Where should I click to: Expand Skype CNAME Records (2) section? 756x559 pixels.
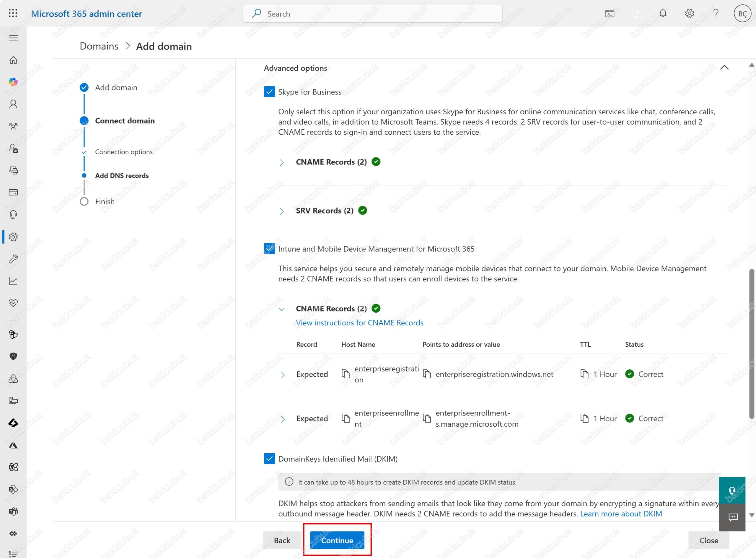pos(281,162)
